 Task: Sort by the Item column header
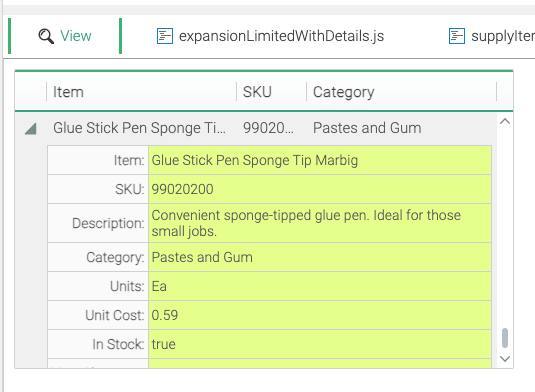tap(141, 92)
